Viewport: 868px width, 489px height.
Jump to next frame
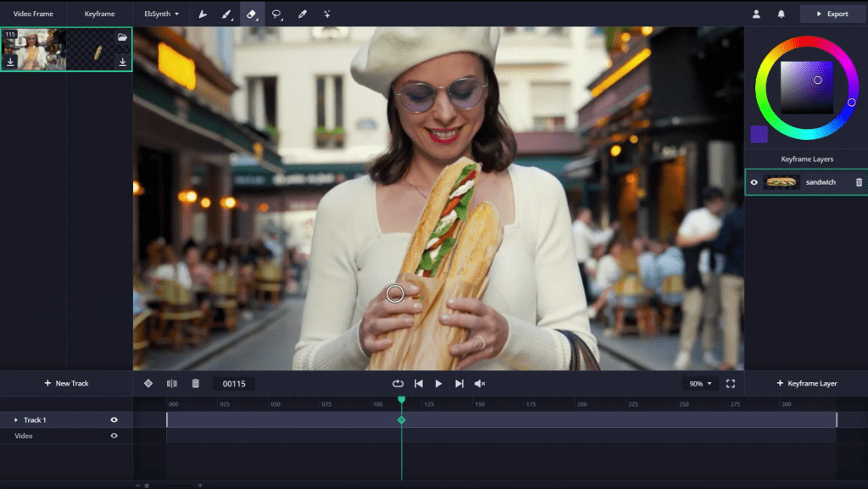click(x=459, y=383)
